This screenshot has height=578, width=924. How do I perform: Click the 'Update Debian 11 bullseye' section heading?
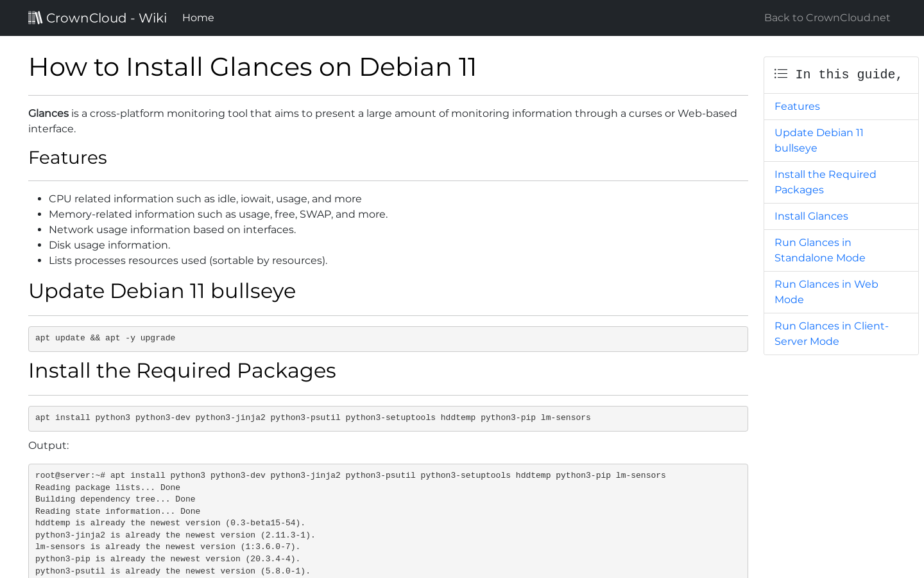(x=162, y=291)
